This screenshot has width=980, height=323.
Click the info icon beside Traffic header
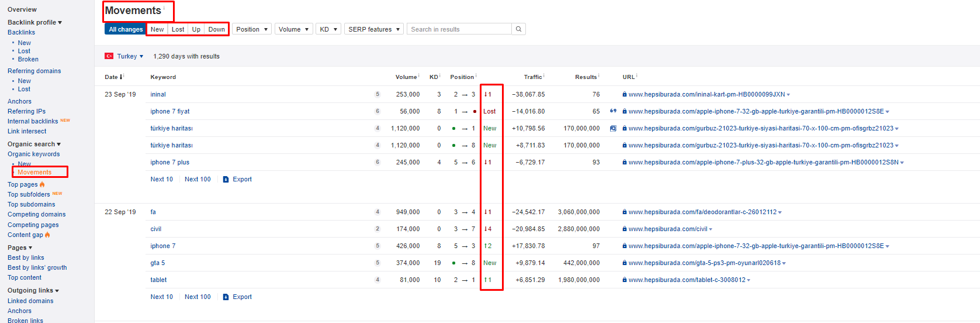click(x=544, y=75)
